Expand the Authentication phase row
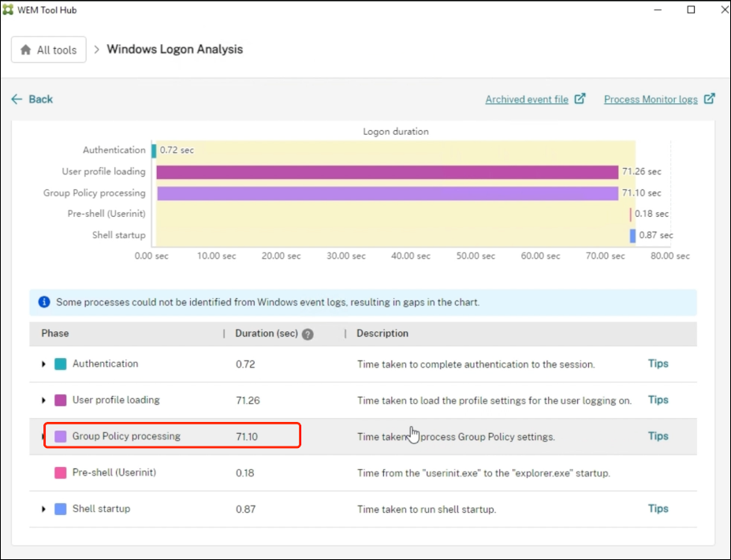Viewport: 731px width, 560px height. pos(43,364)
